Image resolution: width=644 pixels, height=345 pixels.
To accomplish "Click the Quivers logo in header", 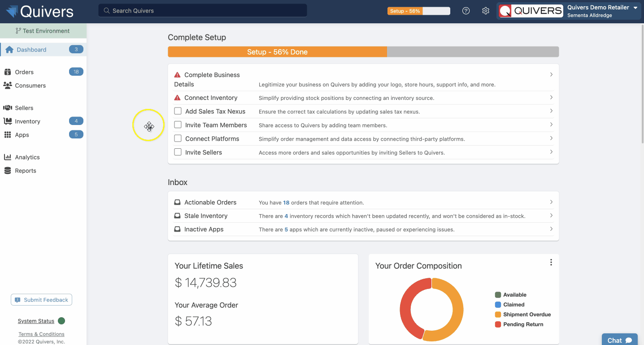I will pyautogui.click(x=39, y=11).
